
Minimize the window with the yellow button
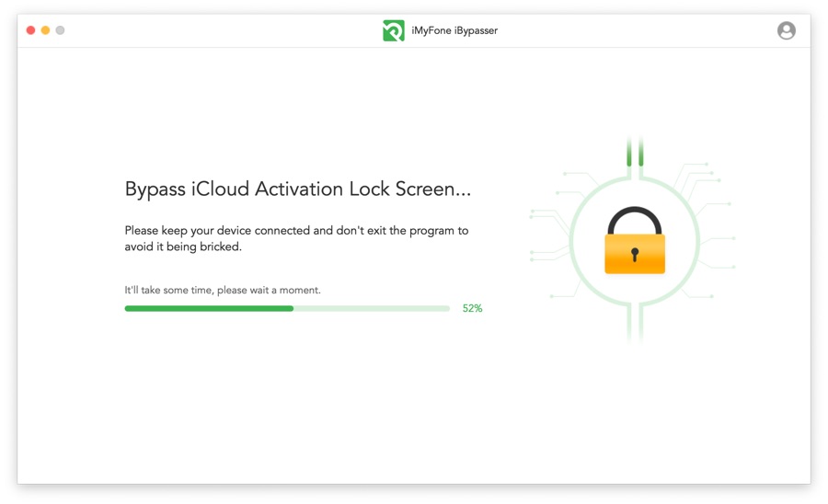click(45, 30)
